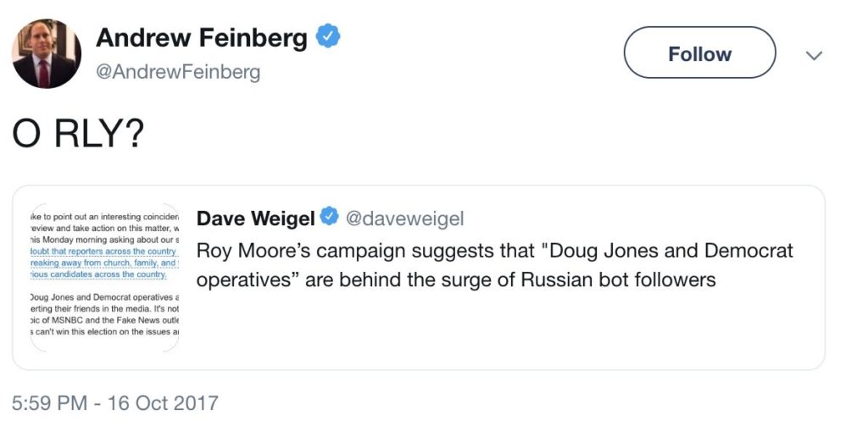
Task: Click the verified badge beside Dave Weigel
Action: [330, 216]
